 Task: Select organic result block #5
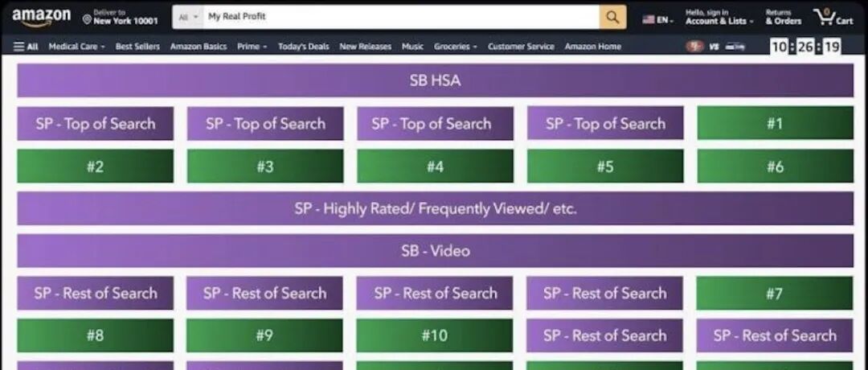[x=605, y=166]
